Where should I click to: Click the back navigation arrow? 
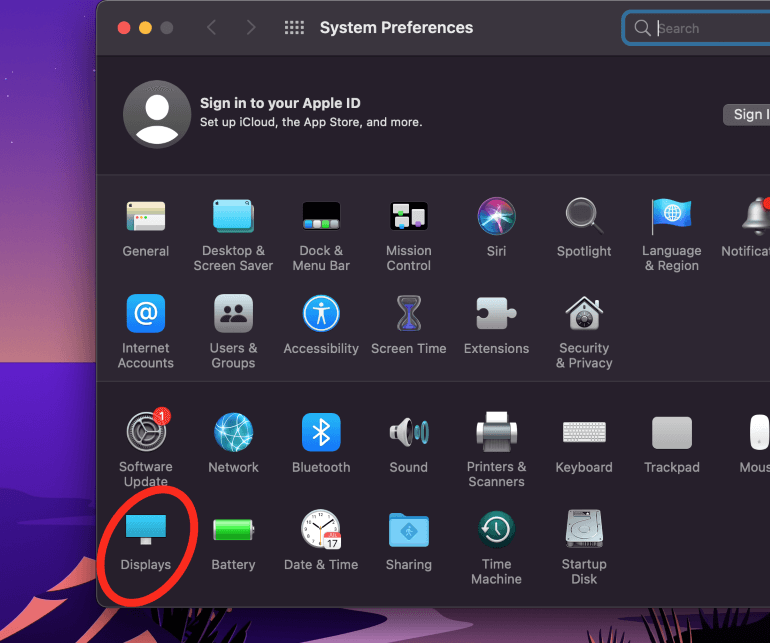(x=211, y=28)
